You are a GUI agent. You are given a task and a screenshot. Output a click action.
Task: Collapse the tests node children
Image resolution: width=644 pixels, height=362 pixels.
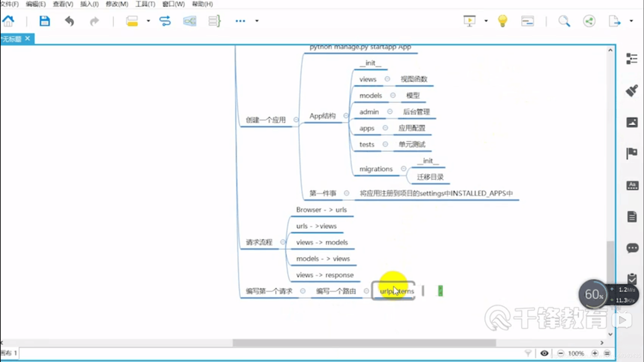[x=385, y=144]
